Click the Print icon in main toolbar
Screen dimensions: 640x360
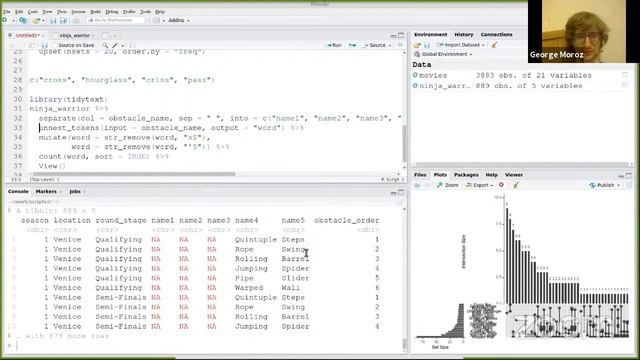[x=76, y=20]
